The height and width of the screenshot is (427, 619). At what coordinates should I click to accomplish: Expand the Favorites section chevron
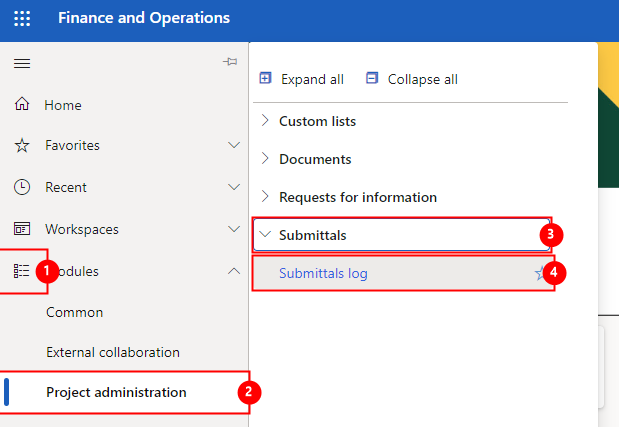tap(234, 145)
